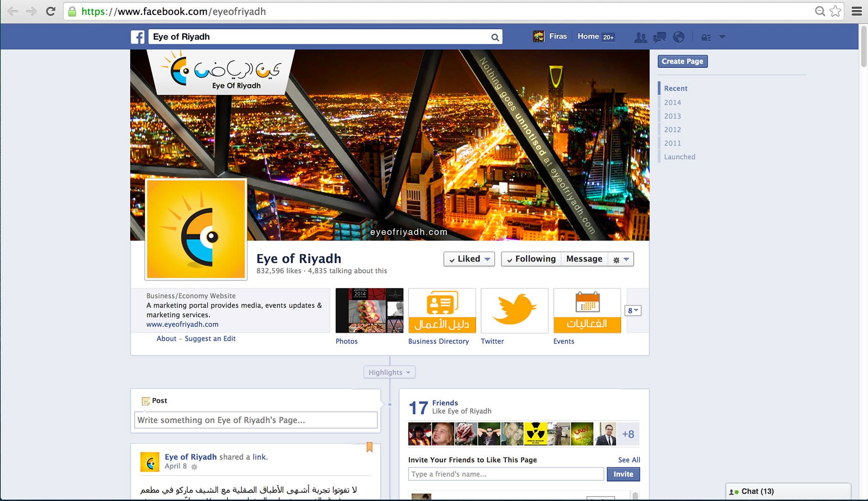This screenshot has height=501, width=868.
Task: Click the orange bookmark ribbon on post
Action: click(x=369, y=447)
